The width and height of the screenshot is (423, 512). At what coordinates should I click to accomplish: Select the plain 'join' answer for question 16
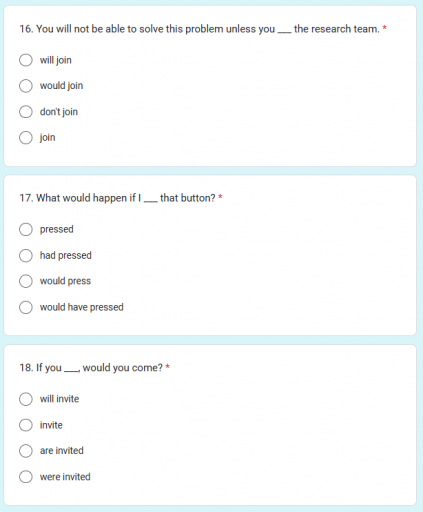coord(26,137)
